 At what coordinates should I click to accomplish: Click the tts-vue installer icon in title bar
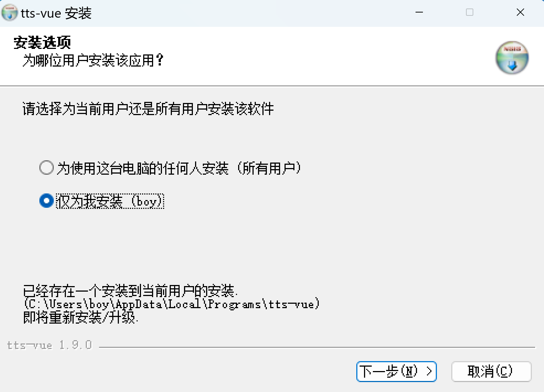click(10, 13)
